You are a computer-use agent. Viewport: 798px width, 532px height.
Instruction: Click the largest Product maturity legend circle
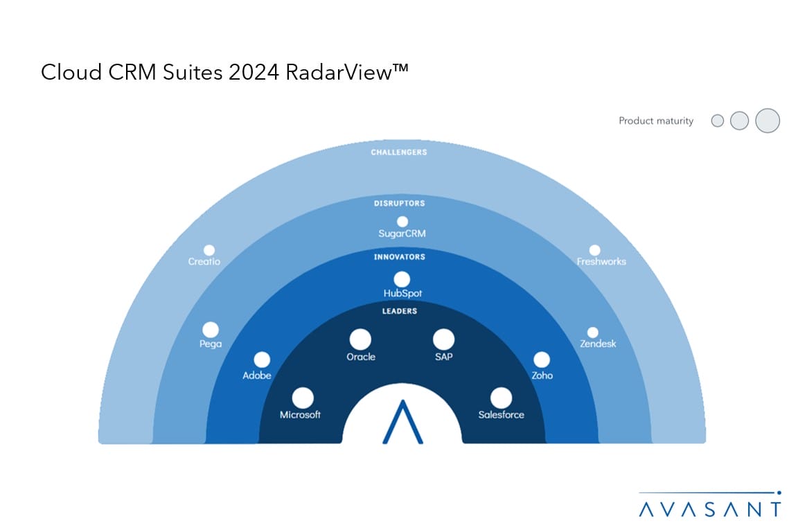click(x=768, y=121)
